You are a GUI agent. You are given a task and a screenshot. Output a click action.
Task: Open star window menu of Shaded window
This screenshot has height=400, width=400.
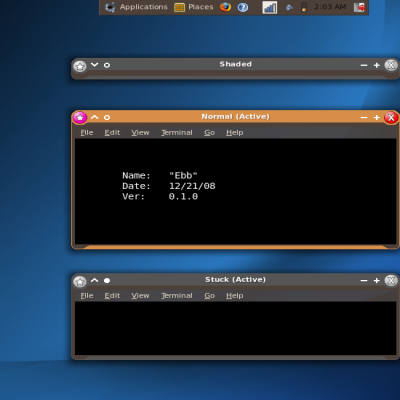80,66
